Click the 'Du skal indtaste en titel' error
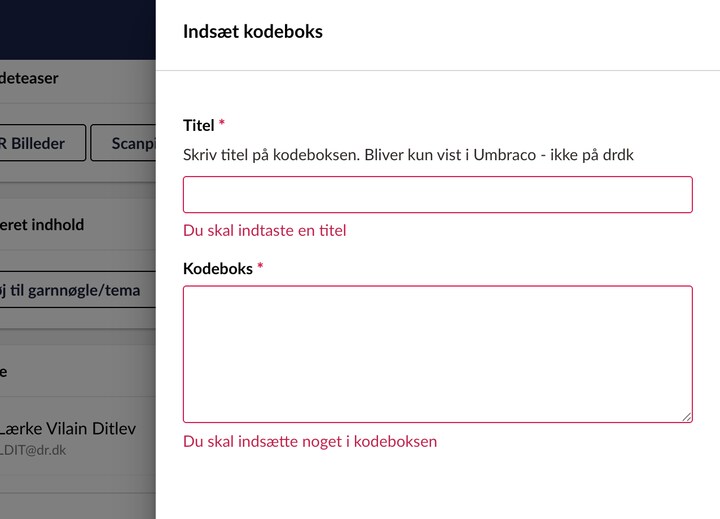The width and height of the screenshot is (720, 519). (x=264, y=231)
